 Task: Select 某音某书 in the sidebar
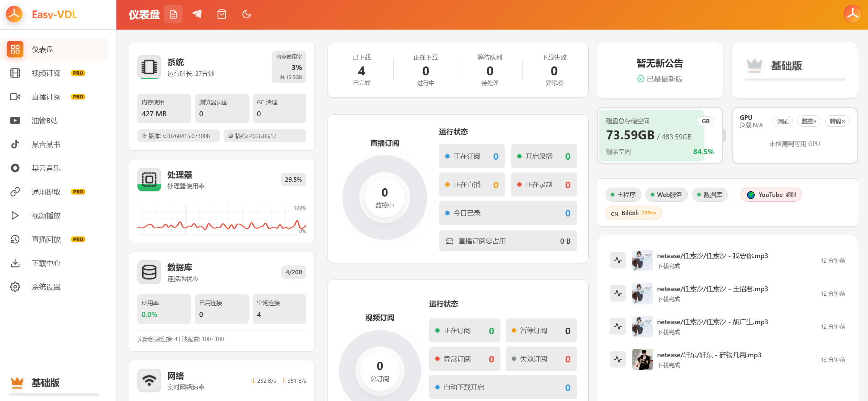pyautogui.click(x=46, y=144)
